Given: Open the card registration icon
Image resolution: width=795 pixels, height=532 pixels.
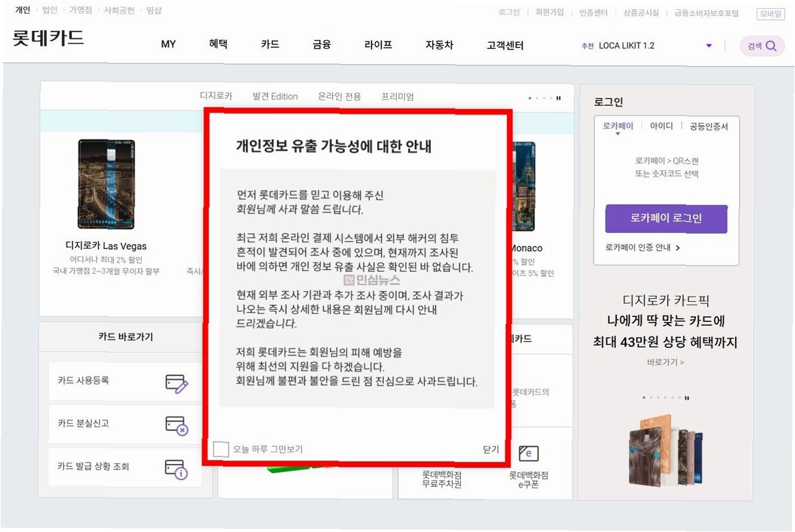Looking at the screenshot, I should [x=176, y=384].
